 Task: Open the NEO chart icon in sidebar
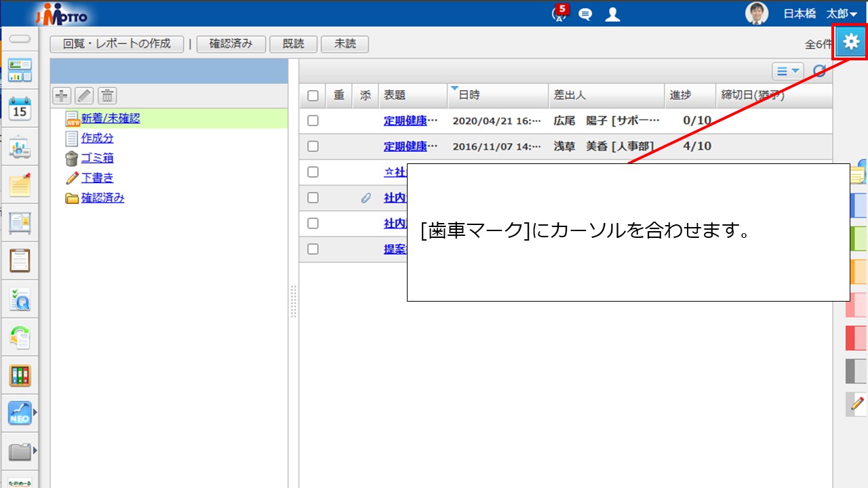coord(20,411)
